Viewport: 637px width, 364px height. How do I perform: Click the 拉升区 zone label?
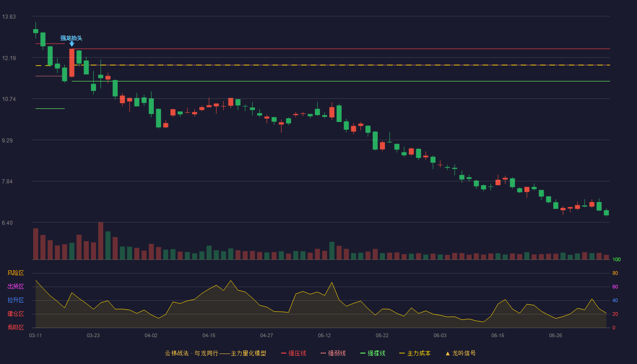[x=15, y=300]
